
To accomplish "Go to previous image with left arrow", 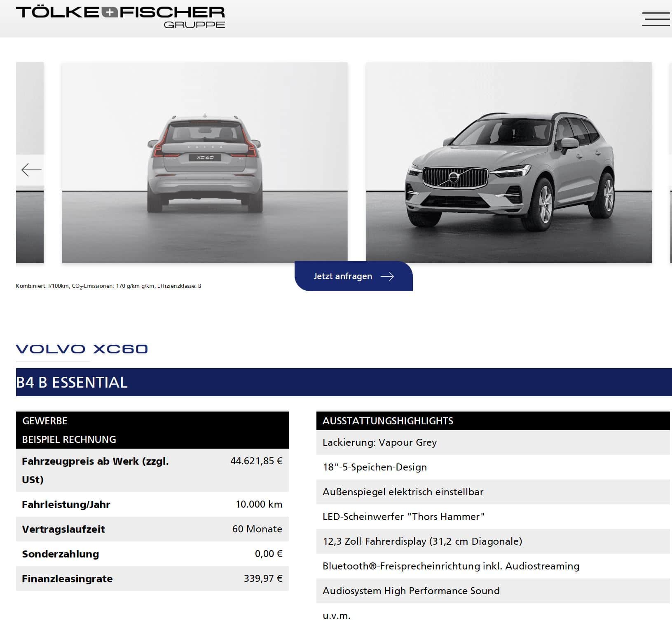I will point(30,170).
